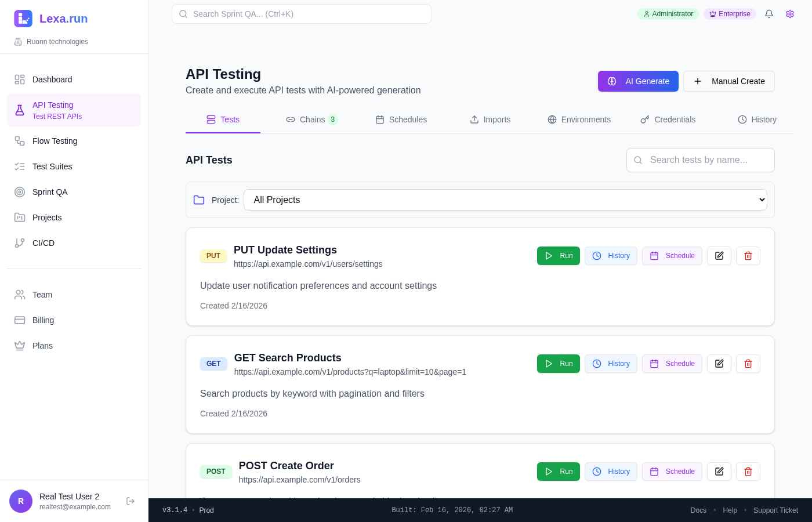The height and width of the screenshot is (522, 812).
Task: Click the Search tests by name field
Action: pos(701,160)
